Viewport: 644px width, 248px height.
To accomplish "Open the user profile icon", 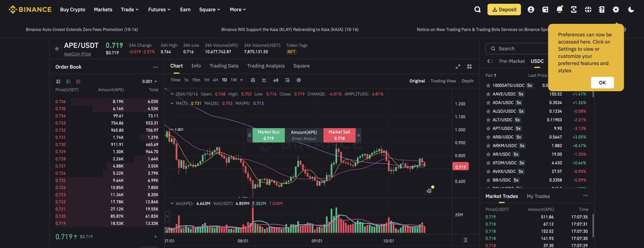I will point(531,10).
